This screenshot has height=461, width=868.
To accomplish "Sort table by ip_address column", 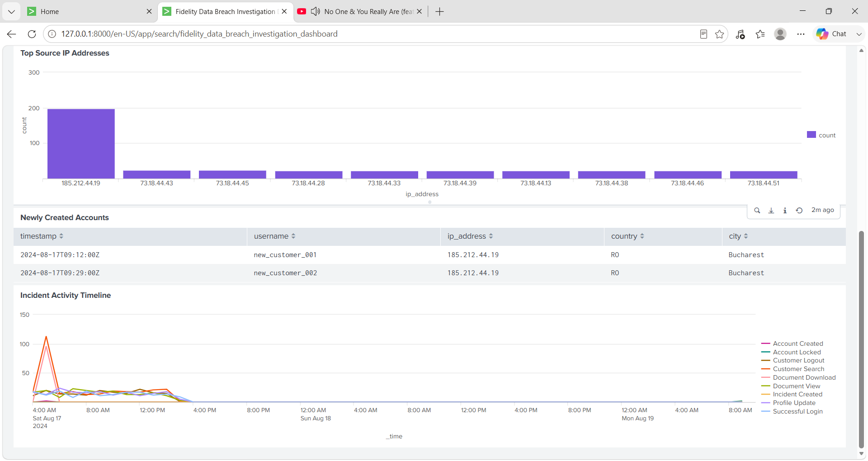I will 470,236.
